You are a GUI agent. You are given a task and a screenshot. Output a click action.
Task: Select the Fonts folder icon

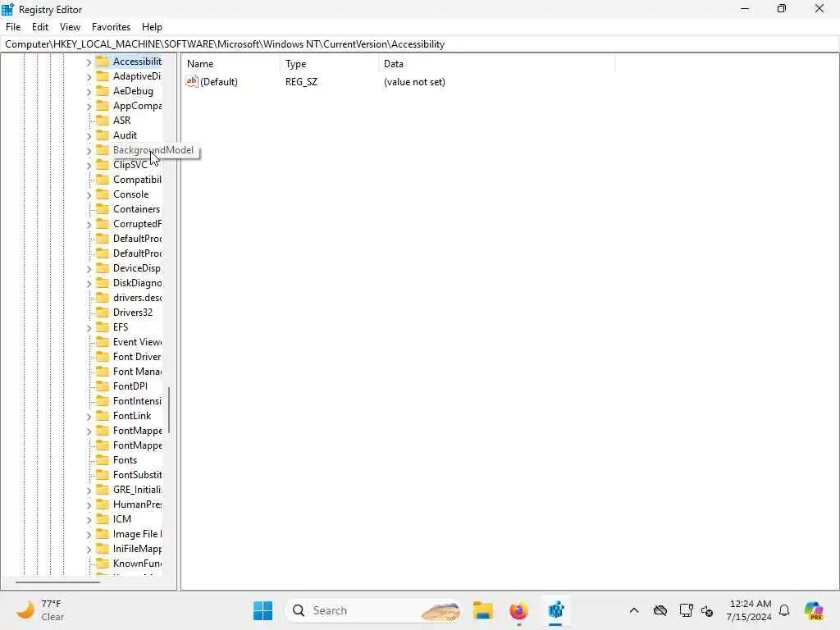point(103,460)
